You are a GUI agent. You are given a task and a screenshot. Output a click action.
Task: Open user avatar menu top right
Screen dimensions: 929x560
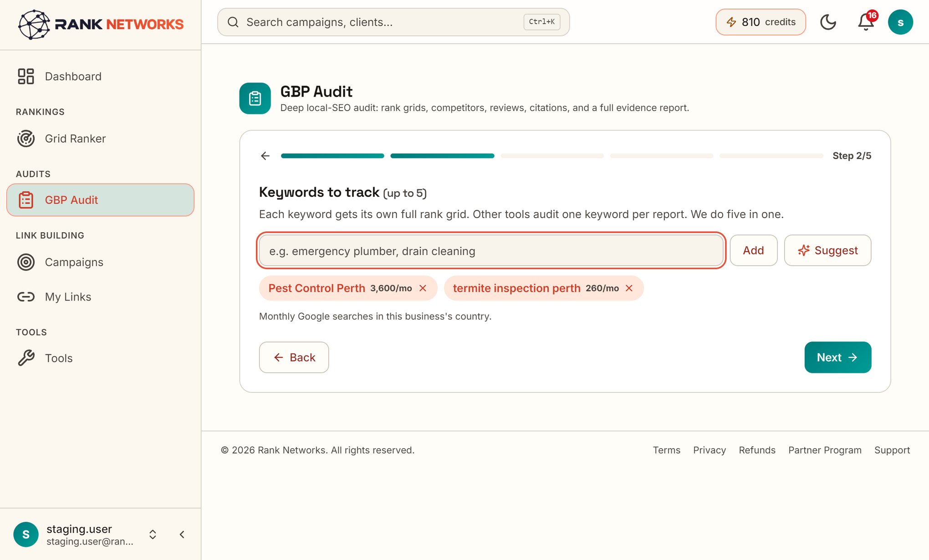point(900,22)
